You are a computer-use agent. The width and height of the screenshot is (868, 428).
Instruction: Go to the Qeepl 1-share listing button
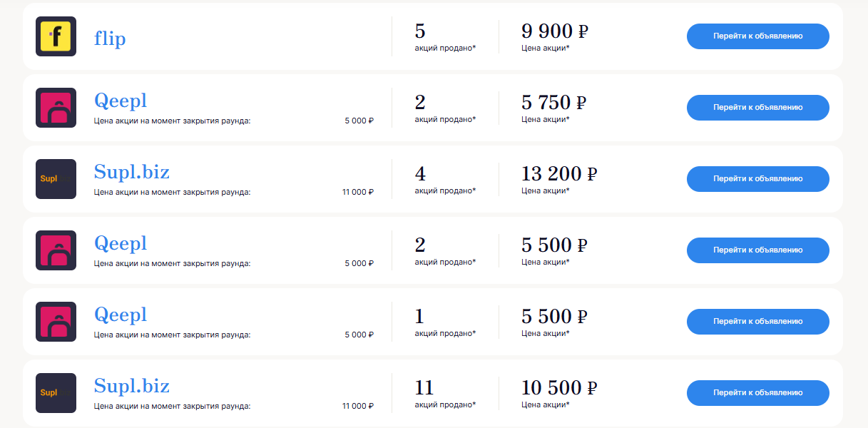[x=758, y=322]
